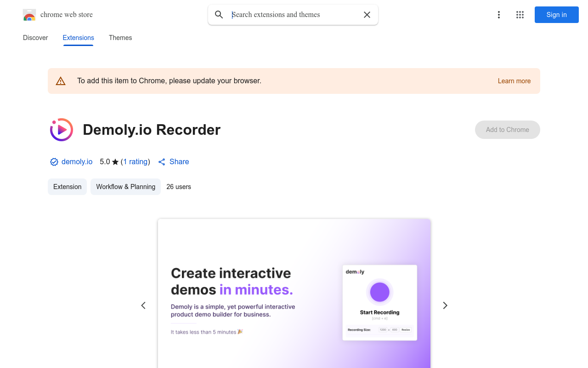588x368 pixels.
Task: Click the 26 users text
Action: pyautogui.click(x=179, y=187)
